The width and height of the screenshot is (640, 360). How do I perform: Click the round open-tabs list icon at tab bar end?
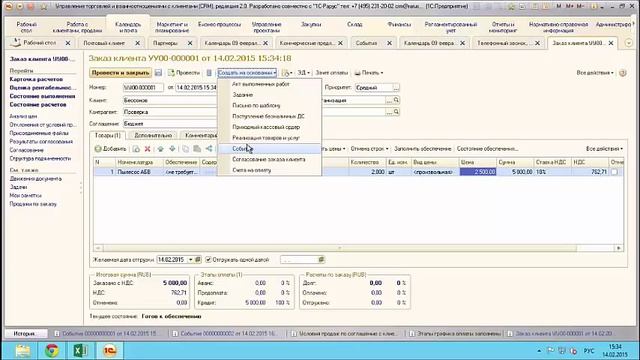pos(629,43)
